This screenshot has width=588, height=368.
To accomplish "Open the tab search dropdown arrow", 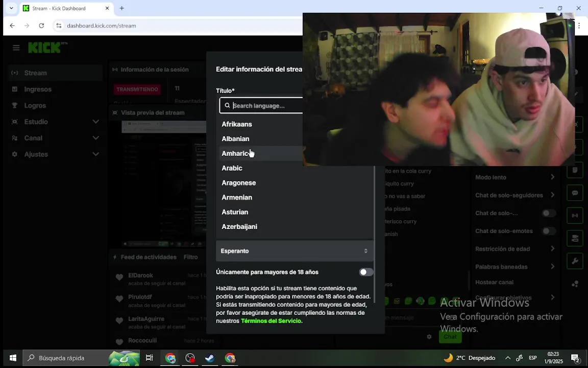I will coord(11,8).
